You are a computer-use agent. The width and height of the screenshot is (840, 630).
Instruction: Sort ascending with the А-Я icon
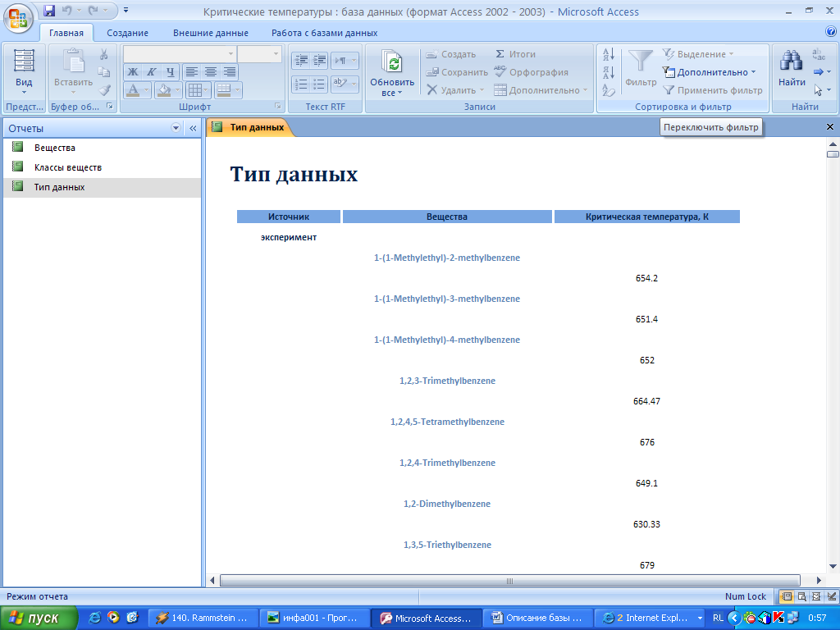point(609,54)
